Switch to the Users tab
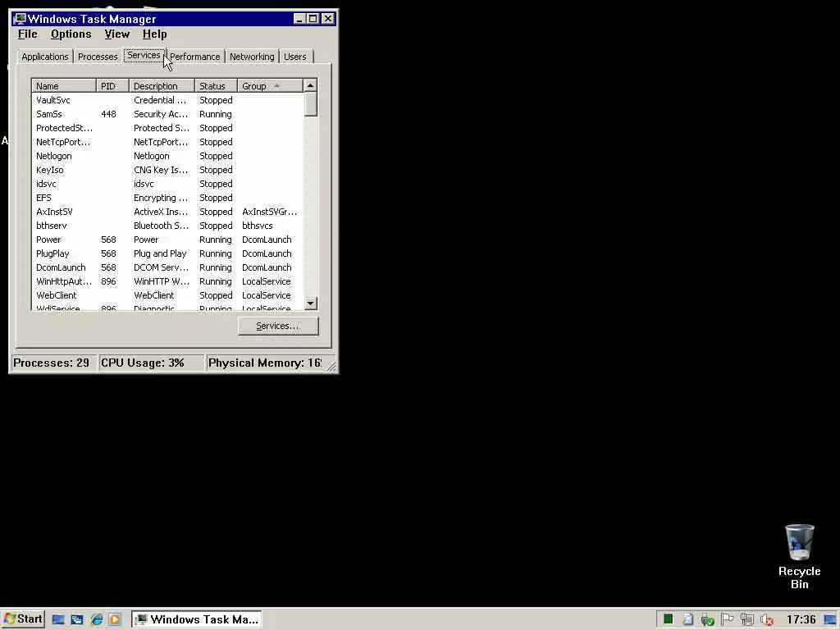840x630 pixels. pyautogui.click(x=295, y=57)
